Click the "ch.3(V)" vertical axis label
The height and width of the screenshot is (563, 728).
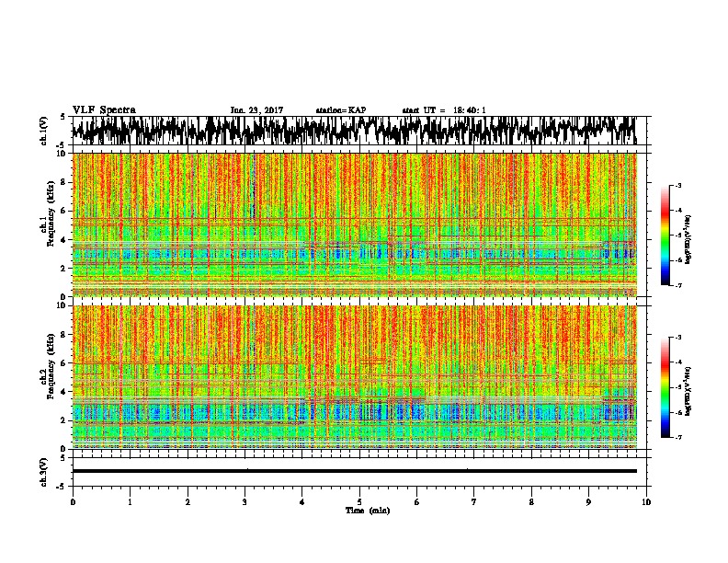coord(44,472)
